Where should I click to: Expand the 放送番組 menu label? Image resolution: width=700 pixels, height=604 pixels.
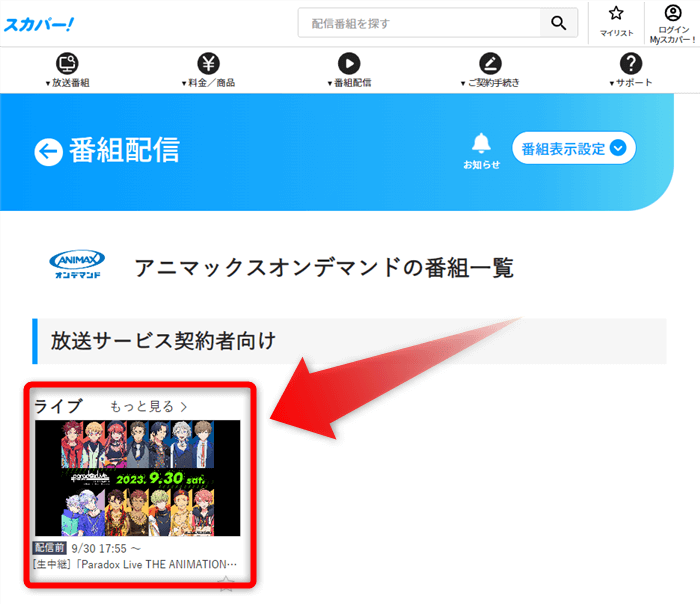(67, 83)
